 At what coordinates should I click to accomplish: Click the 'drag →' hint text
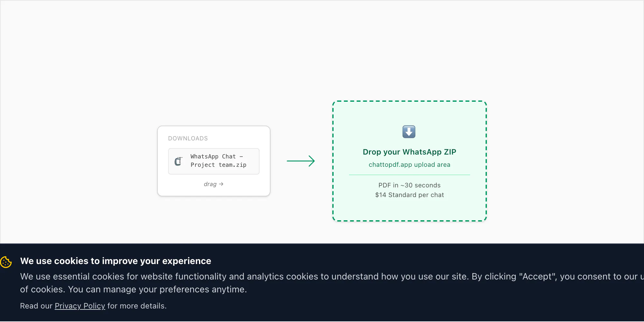click(213, 184)
